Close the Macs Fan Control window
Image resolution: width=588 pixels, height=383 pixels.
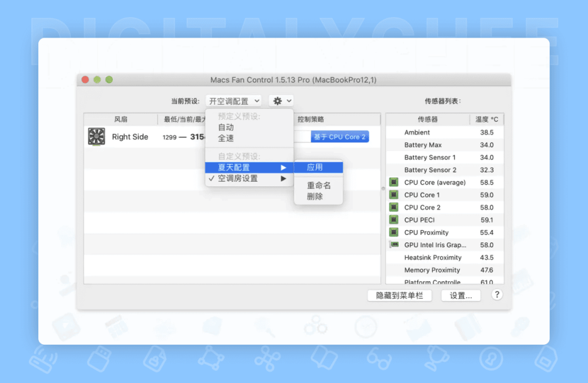point(85,79)
